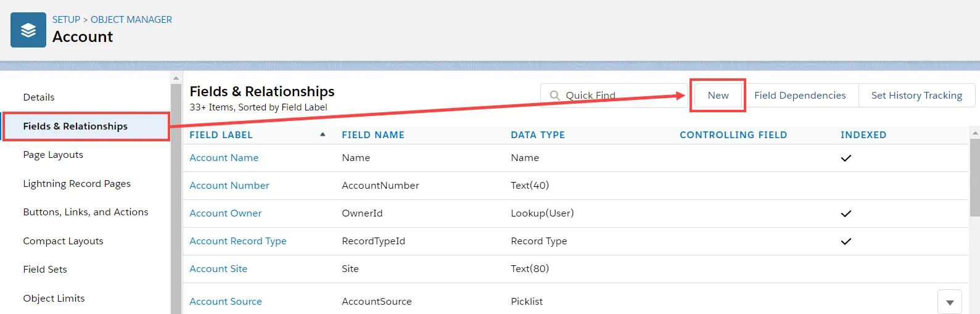Sort by DATA TYPE column header
Viewport: 980px width, 314px height.
tap(538, 135)
